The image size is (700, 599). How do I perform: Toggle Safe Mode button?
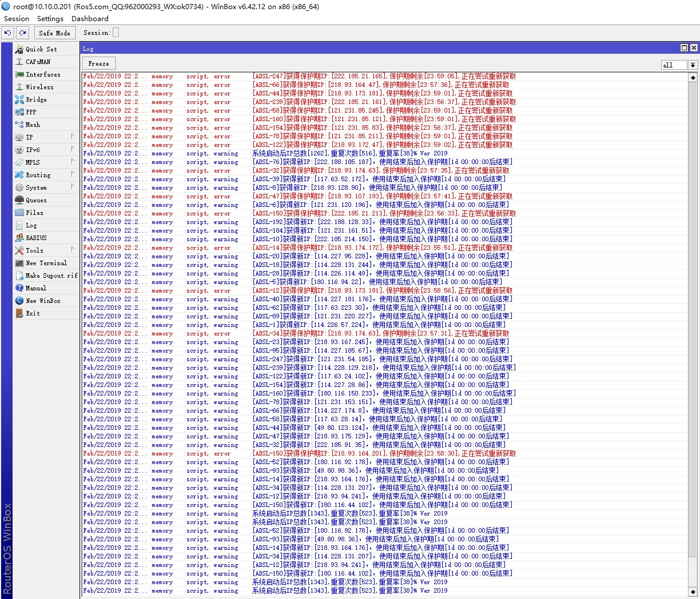54,33
